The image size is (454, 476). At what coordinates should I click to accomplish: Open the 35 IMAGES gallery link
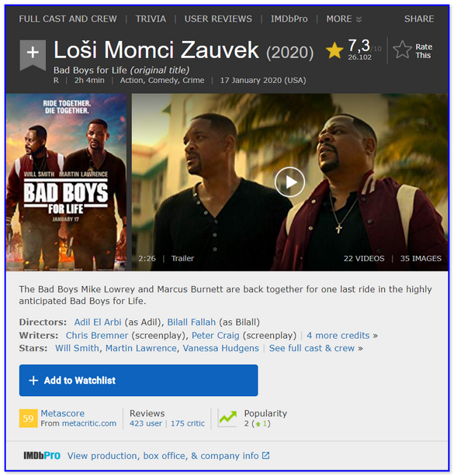coord(421,258)
